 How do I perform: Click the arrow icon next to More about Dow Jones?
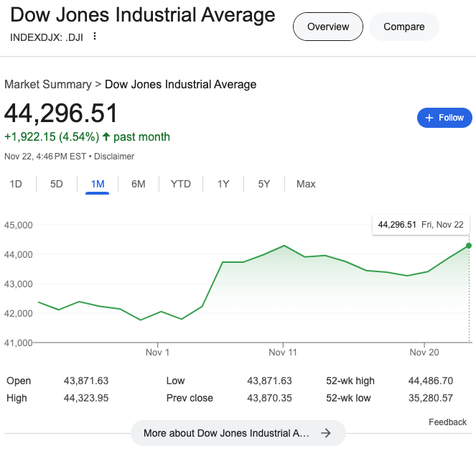[x=325, y=433]
